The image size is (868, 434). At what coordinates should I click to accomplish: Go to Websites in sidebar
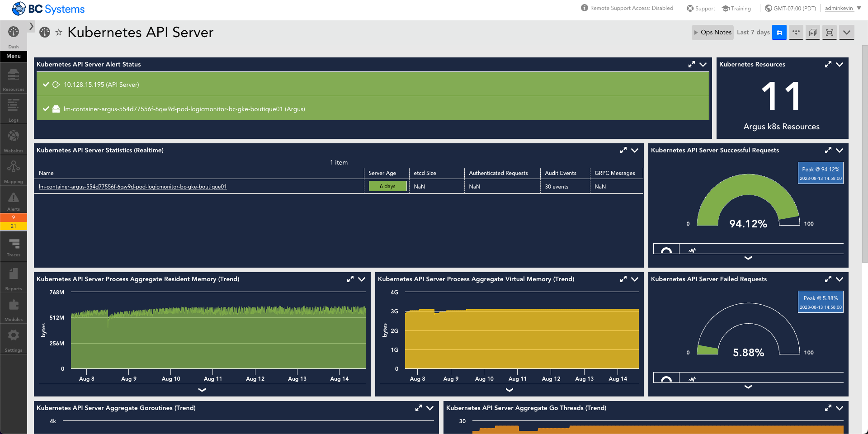[14, 141]
